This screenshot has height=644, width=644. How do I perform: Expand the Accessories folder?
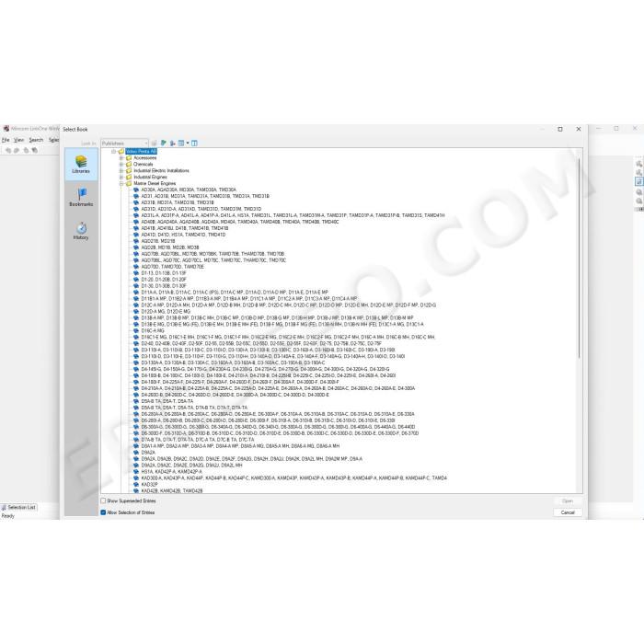click(x=121, y=157)
